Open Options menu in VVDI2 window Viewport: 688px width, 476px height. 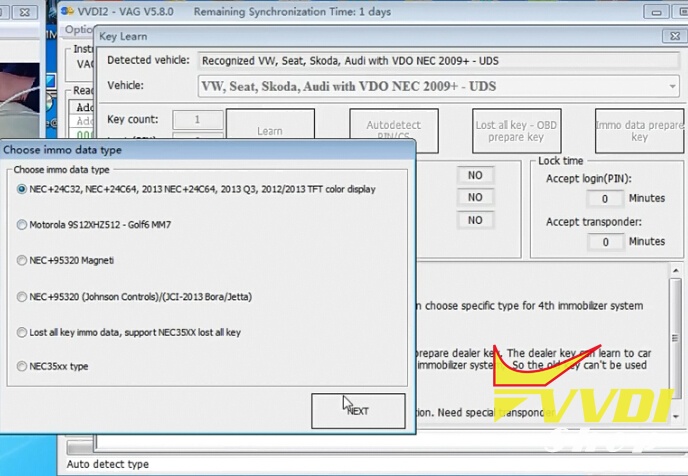pyautogui.click(x=79, y=30)
